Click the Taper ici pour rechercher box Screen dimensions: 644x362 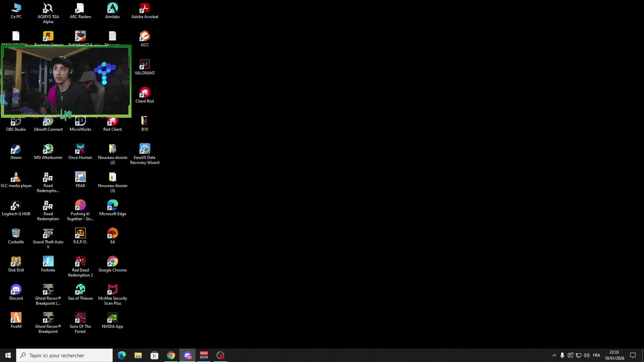coord(64,355)
